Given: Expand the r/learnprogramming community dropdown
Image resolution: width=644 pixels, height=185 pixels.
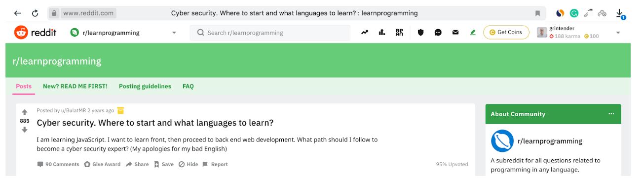Looking at the screenshot, I should (174, 33).
